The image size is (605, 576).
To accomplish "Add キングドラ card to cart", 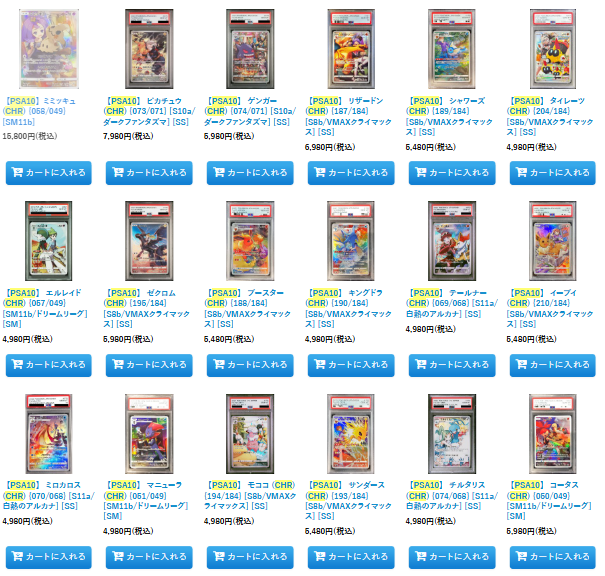I will click(x=351, y=365).
